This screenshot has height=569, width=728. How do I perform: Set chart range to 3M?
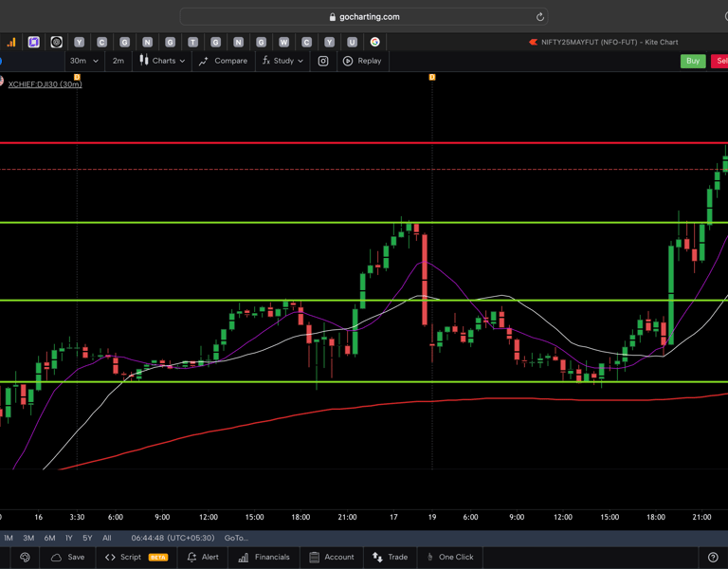pyautogui.click(x=28, y=538)
